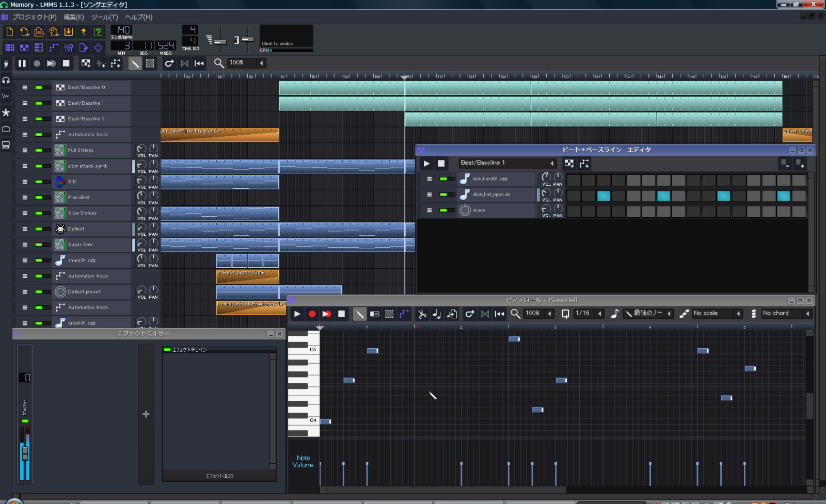Image resolution: width=826 pixels, height=504 pixels.
Task: Export the project using the export icon
Action: 84,32
